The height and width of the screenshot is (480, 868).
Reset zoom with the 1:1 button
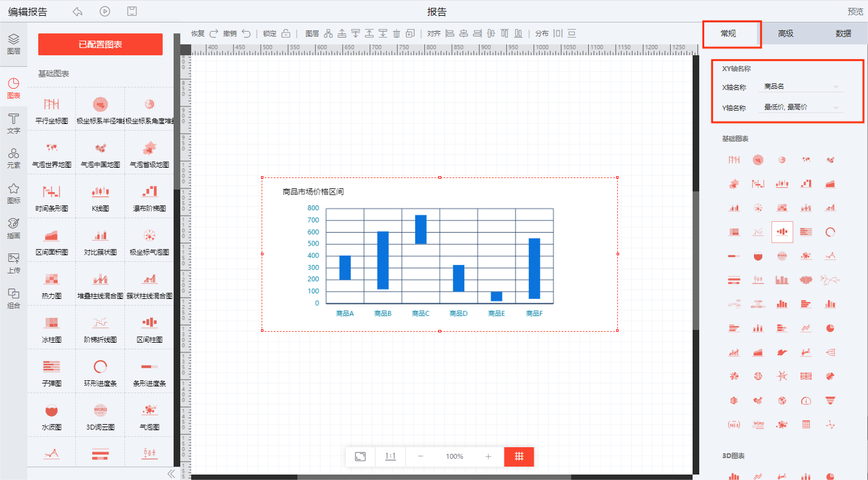[x=390, y=456]
